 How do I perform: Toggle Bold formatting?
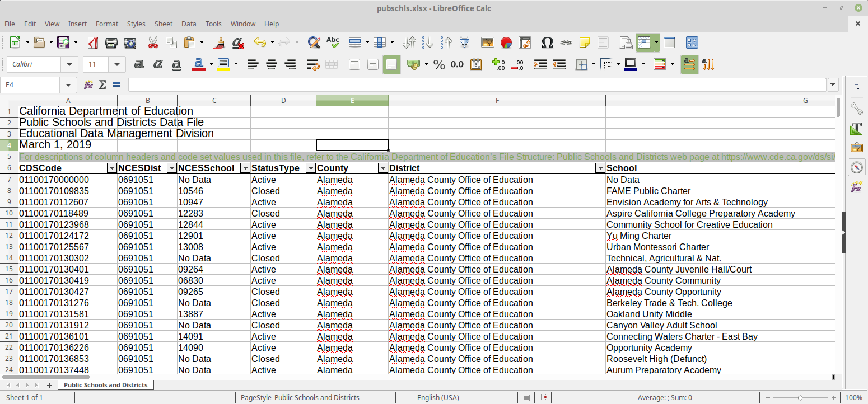tap(139, 64)
